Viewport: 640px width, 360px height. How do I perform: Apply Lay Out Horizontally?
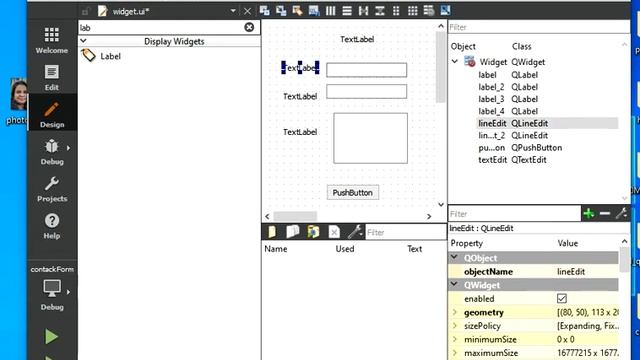point(330,11)
